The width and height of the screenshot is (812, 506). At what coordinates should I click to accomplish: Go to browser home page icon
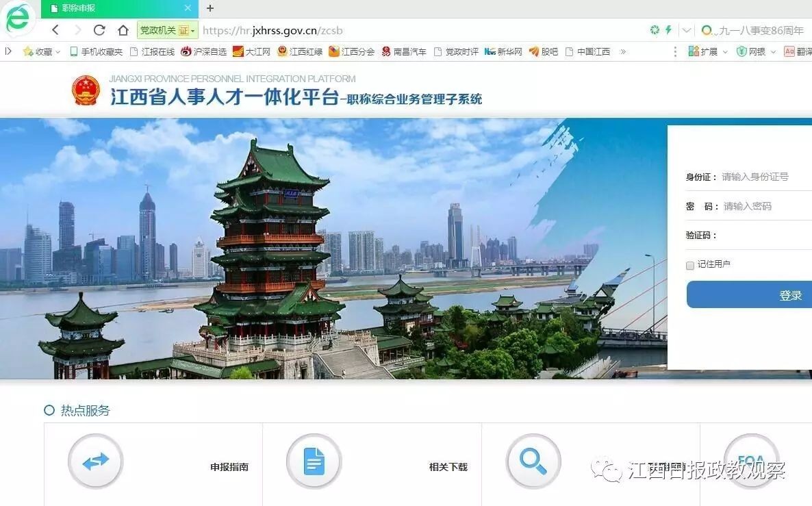click(x=123, y=30)
